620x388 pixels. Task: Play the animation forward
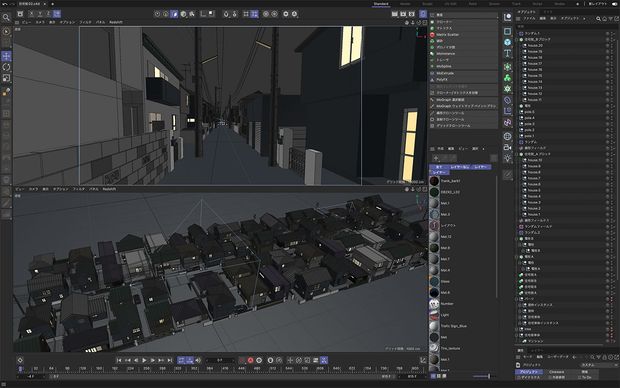pyautogui.click(x=144, y=360)
